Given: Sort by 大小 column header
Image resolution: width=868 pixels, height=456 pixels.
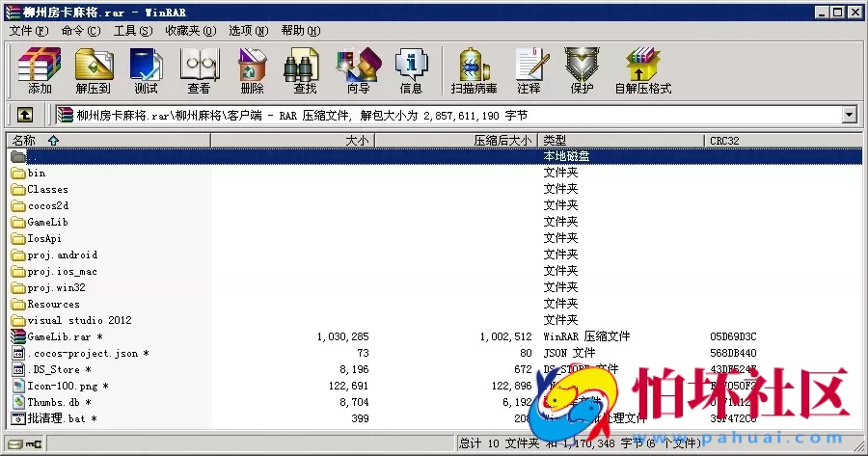Looking at the screenshot, I should pos(293,141).
